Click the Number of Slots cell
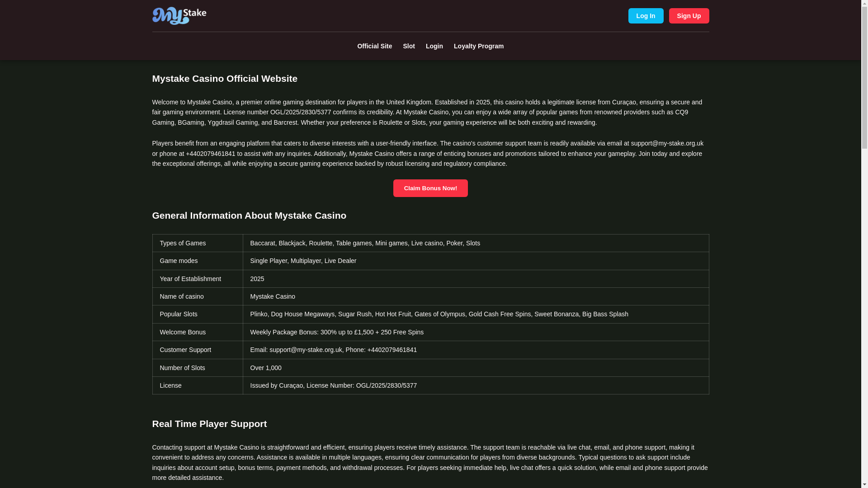The image size is (868, 488). [198, 368]
